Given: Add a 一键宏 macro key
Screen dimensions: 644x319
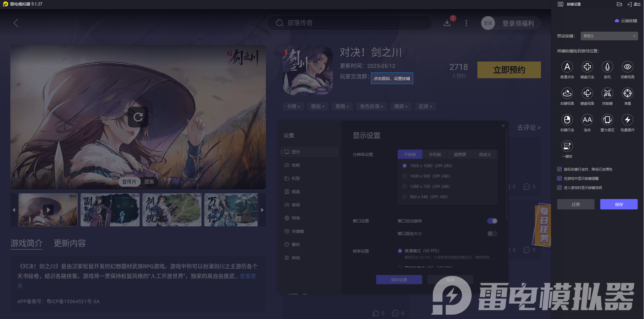Looking at the screenshot, I should 567,147.
